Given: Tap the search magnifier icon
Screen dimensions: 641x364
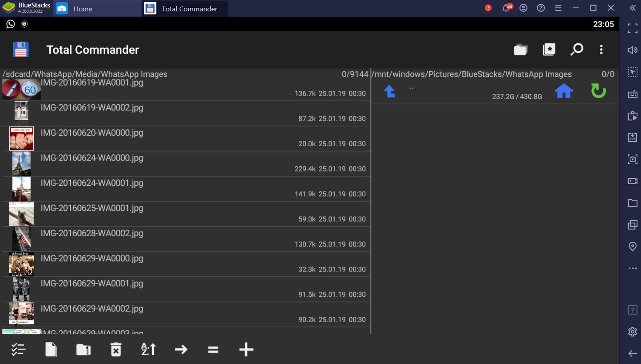Looking at the screenshot, I should 577,49.
